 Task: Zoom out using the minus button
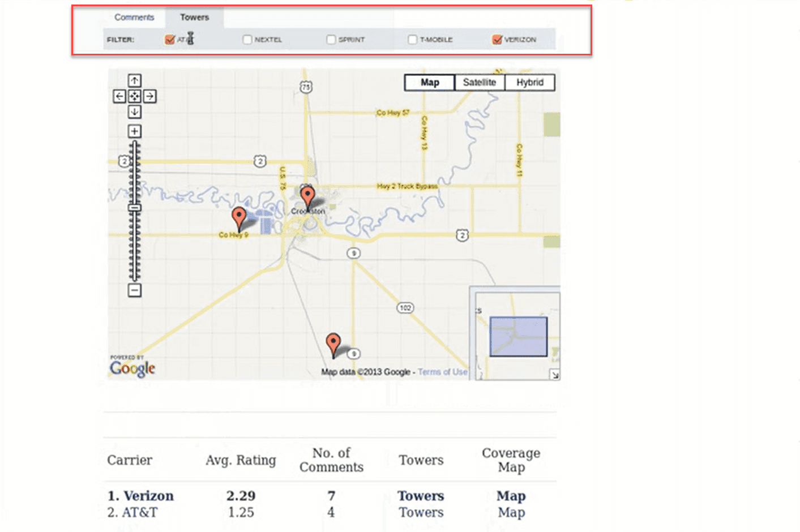point(134,291)
